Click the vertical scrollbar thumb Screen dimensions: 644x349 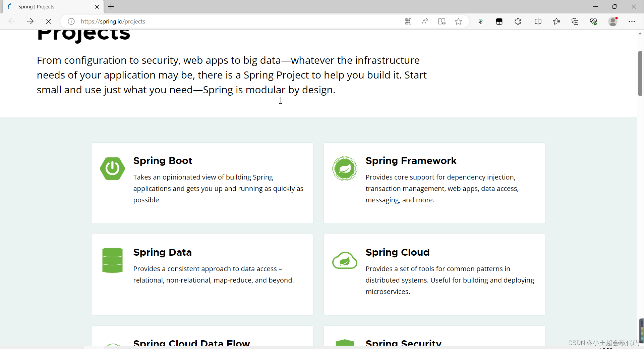pos(640,73)
